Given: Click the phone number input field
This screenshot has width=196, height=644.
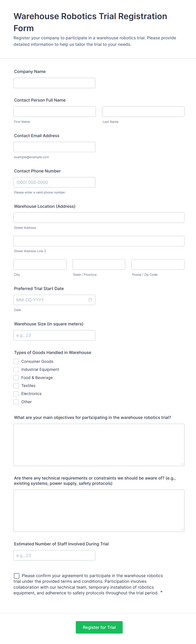Looking at the screenshot, I should 54,182.
